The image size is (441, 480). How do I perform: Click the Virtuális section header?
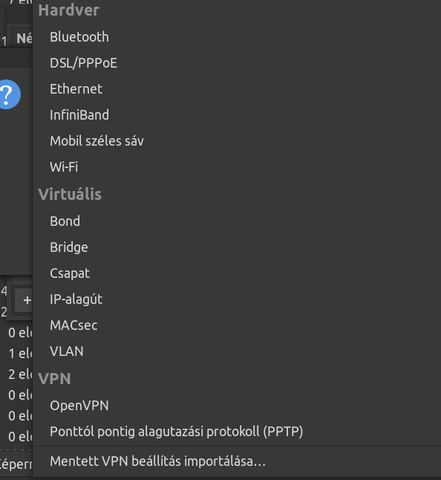[x=70, y=194]
